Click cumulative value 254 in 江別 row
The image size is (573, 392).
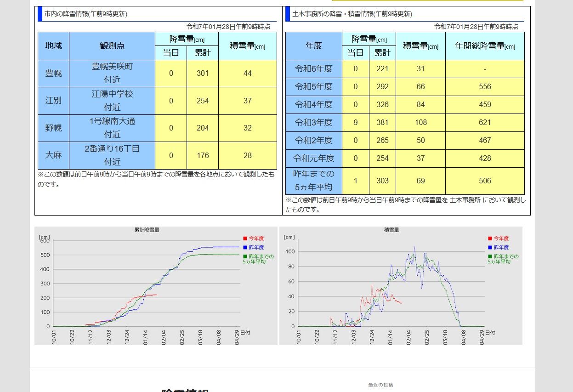(x=203, y=101)
